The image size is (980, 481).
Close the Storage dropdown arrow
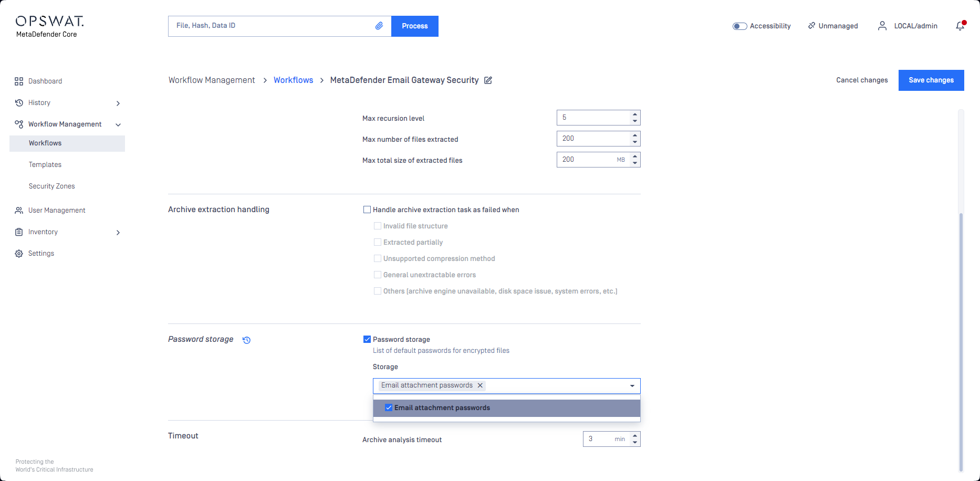(632, 386)
